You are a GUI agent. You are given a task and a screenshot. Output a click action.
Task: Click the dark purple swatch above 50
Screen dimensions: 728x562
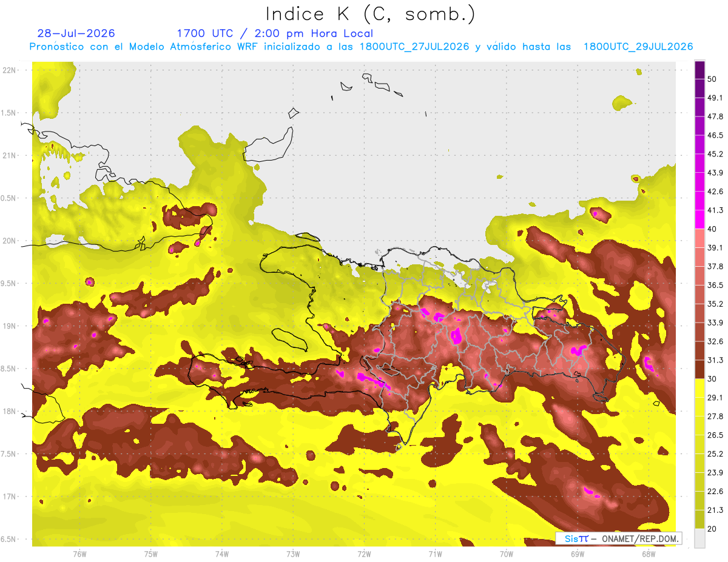click(699, 70)
